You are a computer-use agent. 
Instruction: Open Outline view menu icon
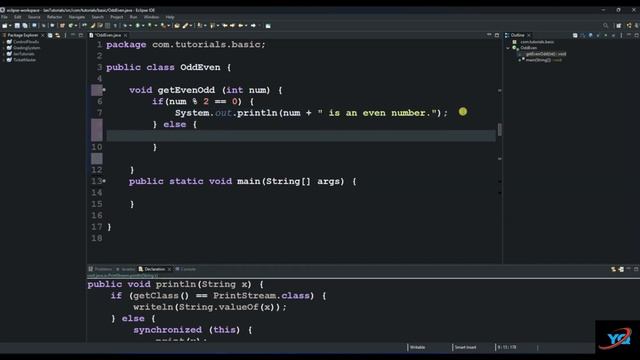[621, 36]
